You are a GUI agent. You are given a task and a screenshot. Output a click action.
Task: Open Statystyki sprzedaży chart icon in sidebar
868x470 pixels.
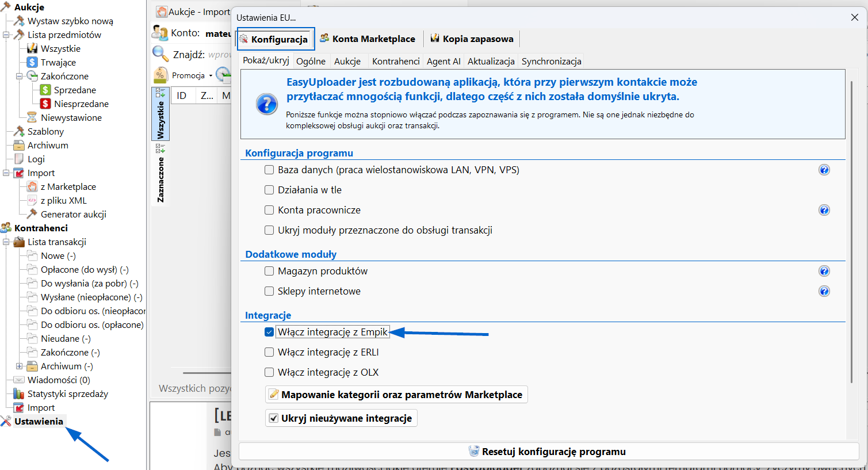pos(18,394)
